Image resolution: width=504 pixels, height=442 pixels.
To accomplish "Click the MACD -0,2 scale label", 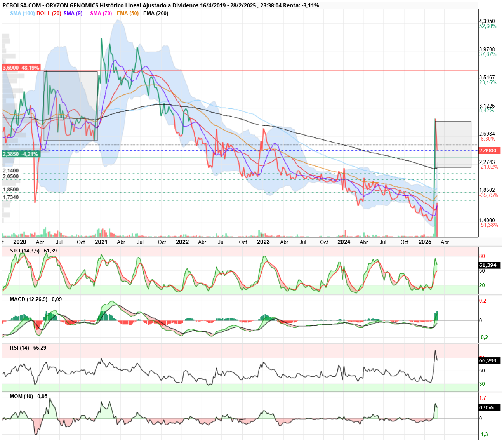I will pos(483,337).
